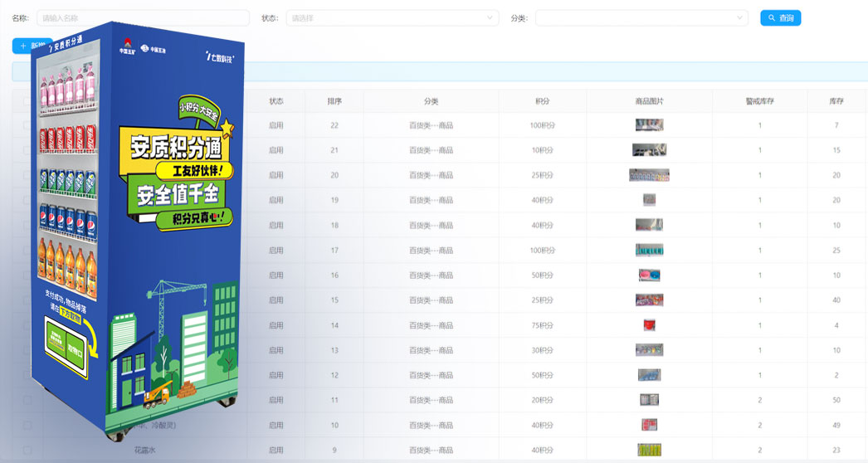
Task: Open product image in sort 12 row
Action: pos(649,375)
